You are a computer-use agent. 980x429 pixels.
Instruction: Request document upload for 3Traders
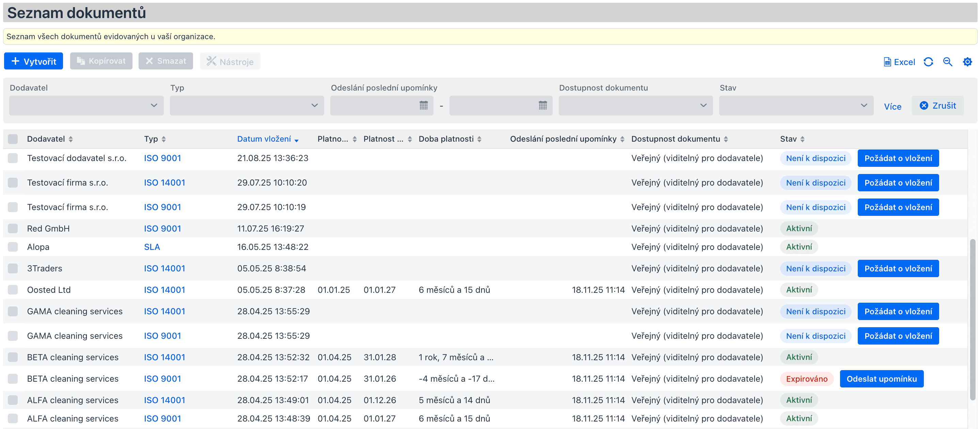click(898, 269)
